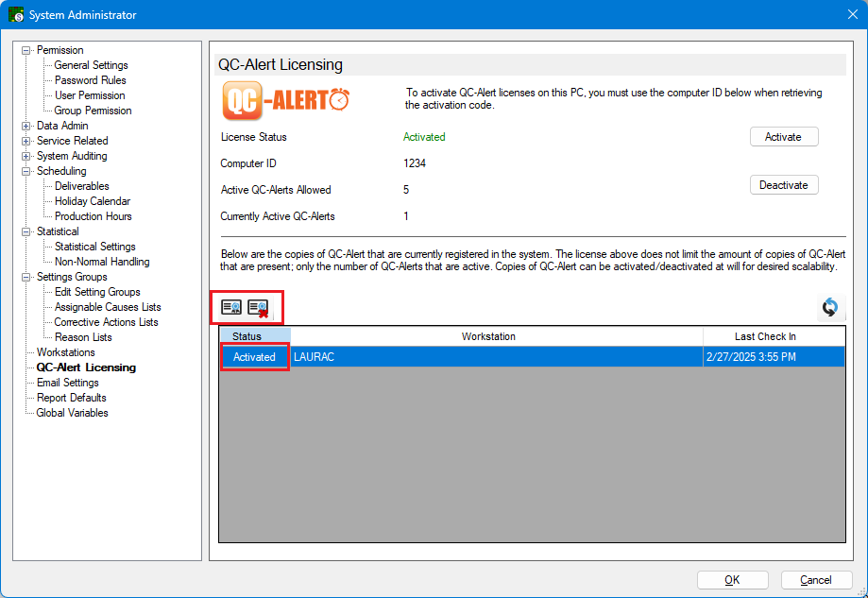
Task: Open Workstations in the tree
Action: pyautogui.click(x=66, y=352)
